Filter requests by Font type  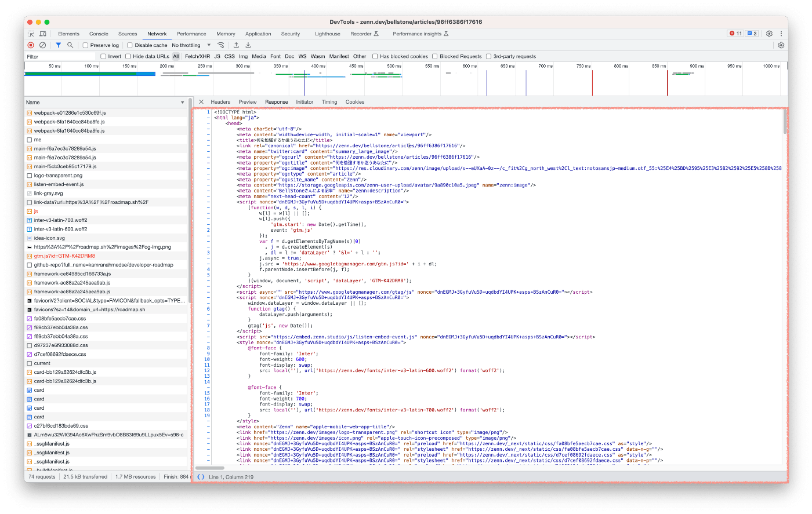pos(275,57)
